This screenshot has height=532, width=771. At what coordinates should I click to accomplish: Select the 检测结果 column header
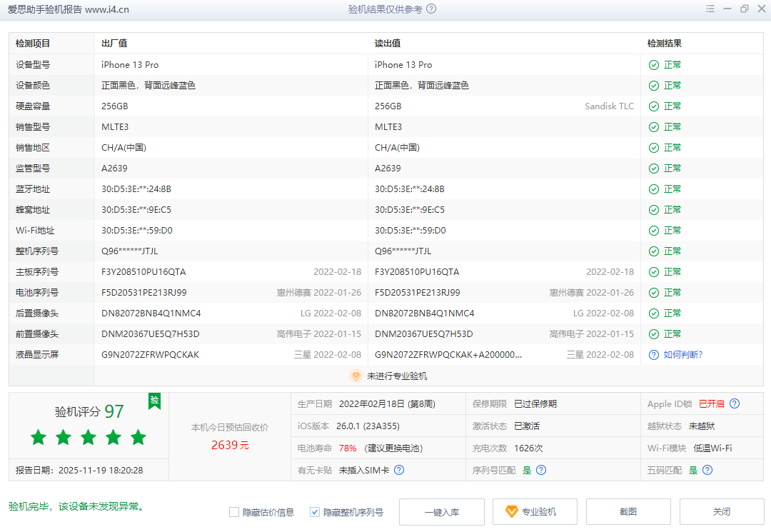(x=664, y=44)
